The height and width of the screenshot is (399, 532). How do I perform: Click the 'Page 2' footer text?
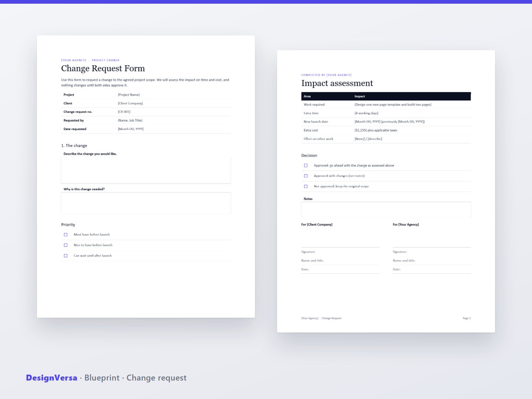point(467,318)
